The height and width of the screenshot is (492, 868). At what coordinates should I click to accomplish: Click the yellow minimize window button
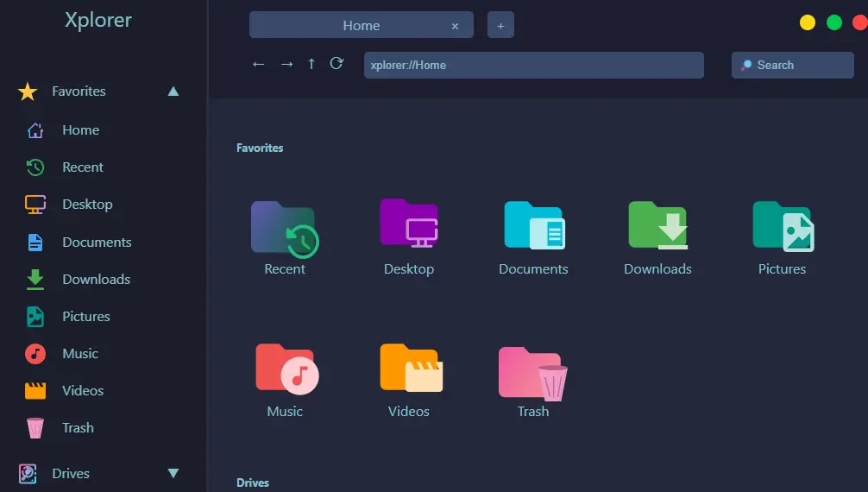[x=807, y=22]
